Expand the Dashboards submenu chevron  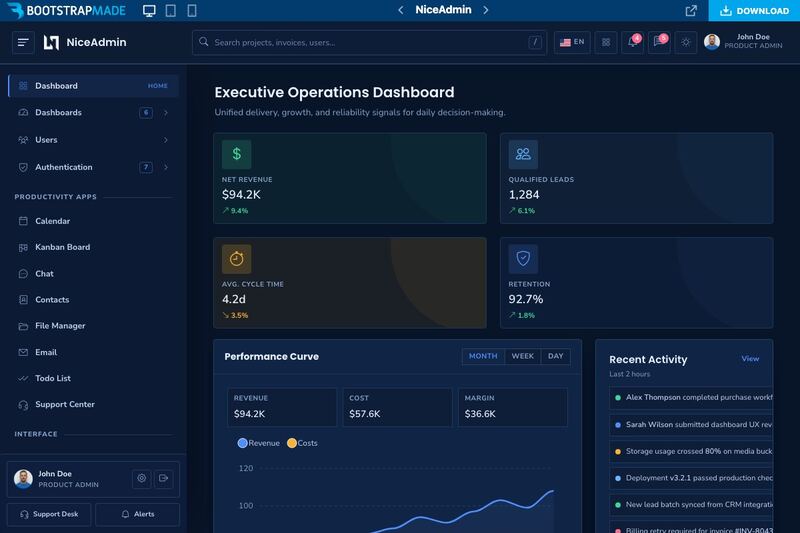[166, 113]
